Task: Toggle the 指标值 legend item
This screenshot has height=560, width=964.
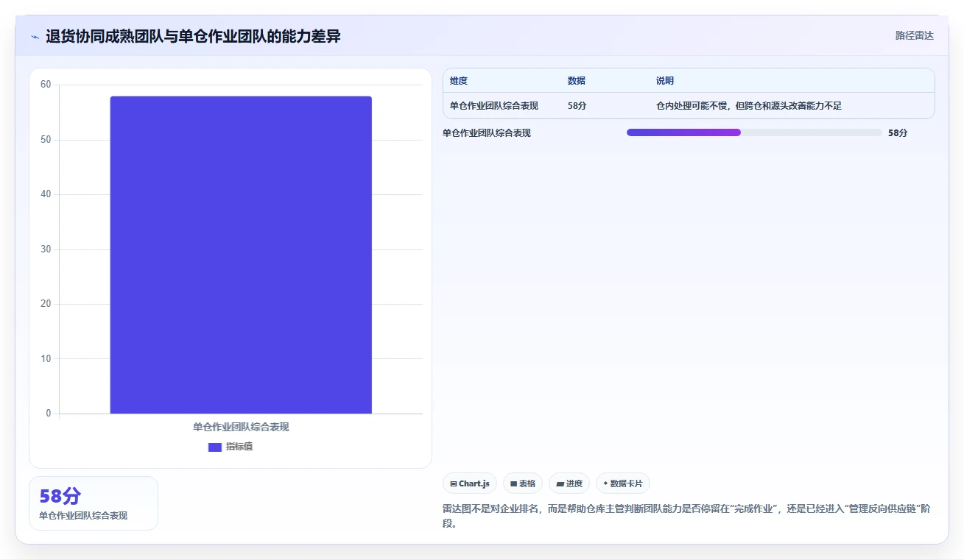Action: 231,447
